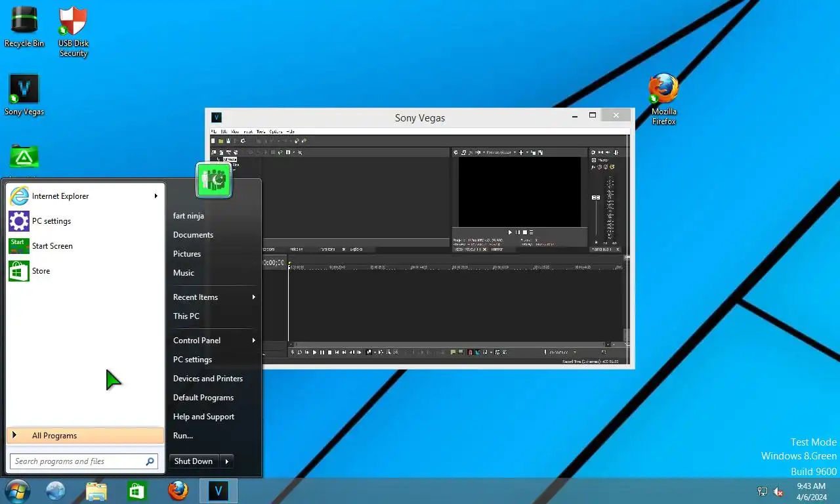Screen dimensions: 840x504
Task: Stop playback in the timeline transport bar
Action: (329, 352)
